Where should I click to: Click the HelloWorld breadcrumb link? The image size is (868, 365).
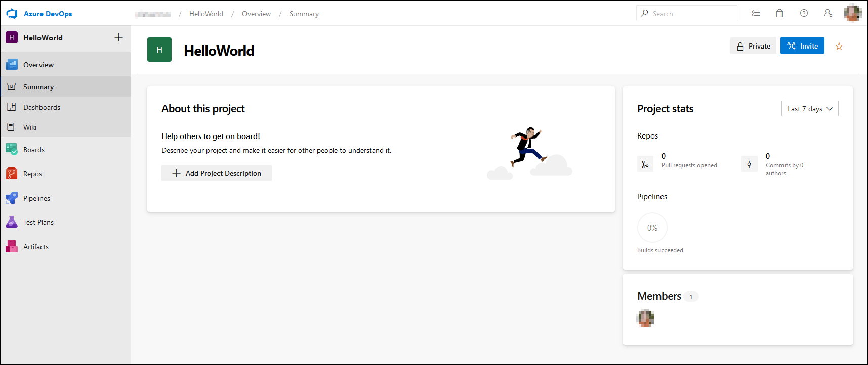[206, 14]
